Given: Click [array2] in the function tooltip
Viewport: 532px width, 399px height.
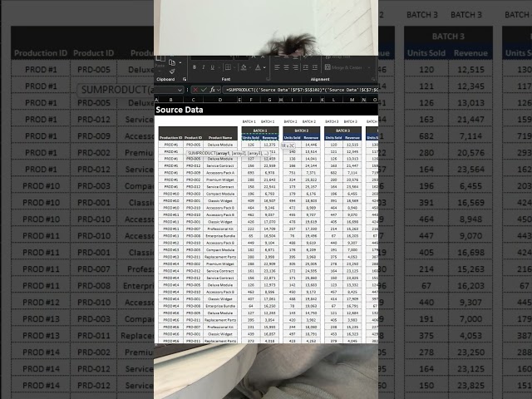Looking at the screenshot, I should (239, 153).
